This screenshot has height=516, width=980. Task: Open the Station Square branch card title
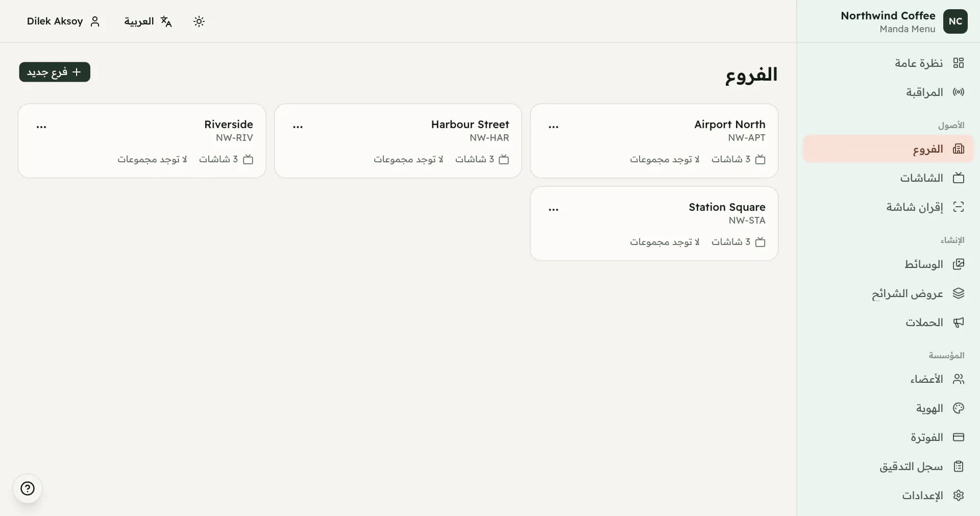pos(727,207)
